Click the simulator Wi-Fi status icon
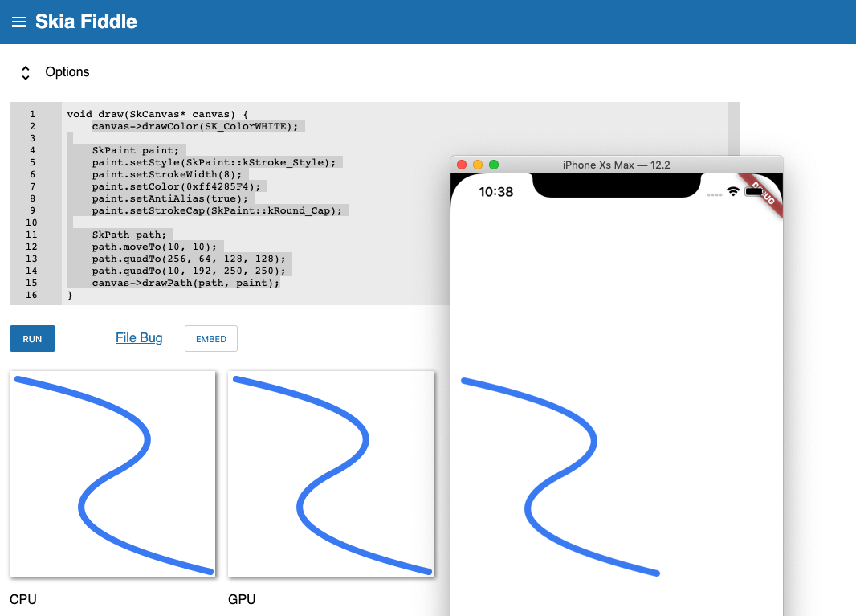 tap(732, 192)
